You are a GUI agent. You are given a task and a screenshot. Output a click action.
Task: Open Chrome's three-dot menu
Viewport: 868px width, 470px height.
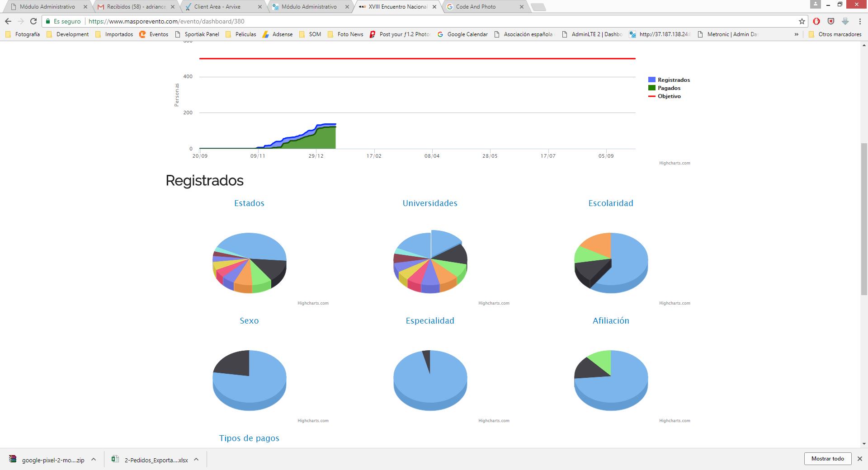pyautogui.click(x=859, y=21)
